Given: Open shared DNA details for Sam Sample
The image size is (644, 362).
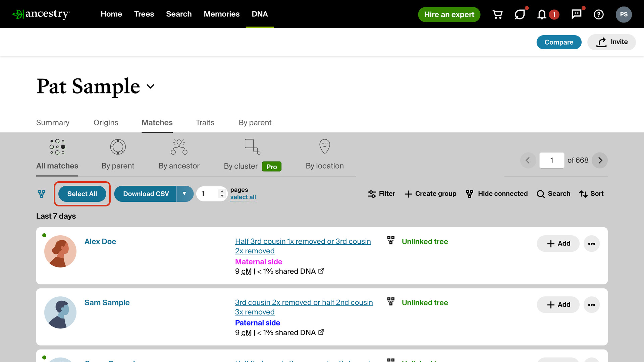Looking at the screenshot, I should point(321,332).
